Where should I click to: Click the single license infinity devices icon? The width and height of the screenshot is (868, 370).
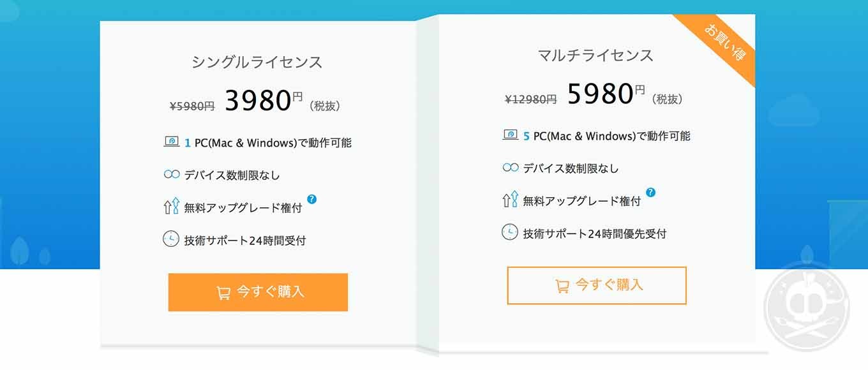[171, 175]
